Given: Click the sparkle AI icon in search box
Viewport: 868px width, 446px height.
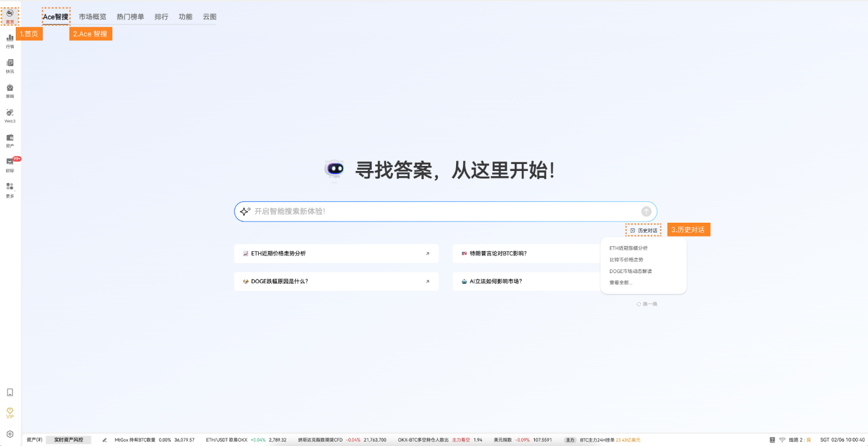Looking at the screenshot, I should (245, 211).
